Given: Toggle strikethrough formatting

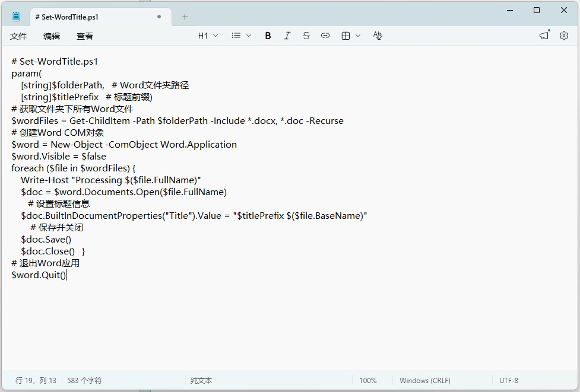Looking at the screenshot, I should (306, 36).
